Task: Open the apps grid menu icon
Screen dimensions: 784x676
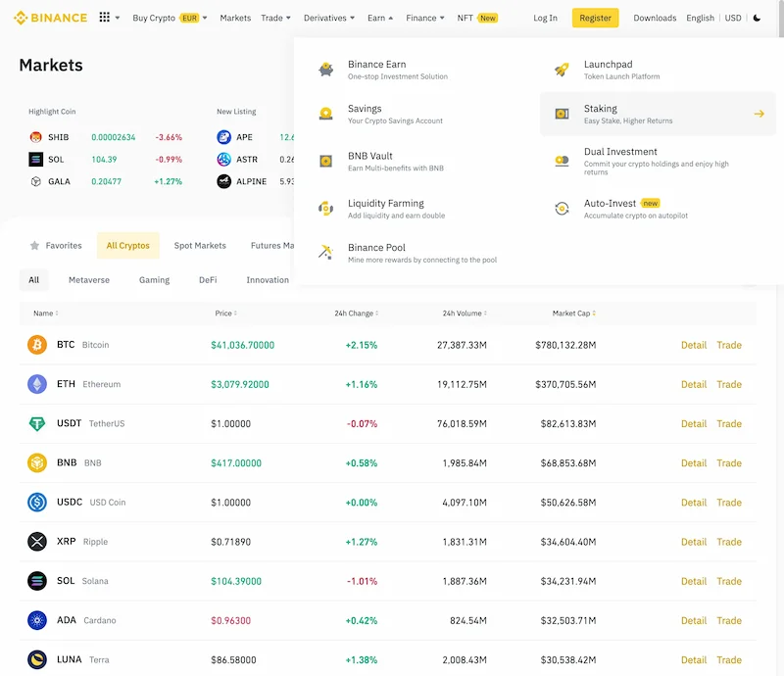Action: (x=105, y=18)
